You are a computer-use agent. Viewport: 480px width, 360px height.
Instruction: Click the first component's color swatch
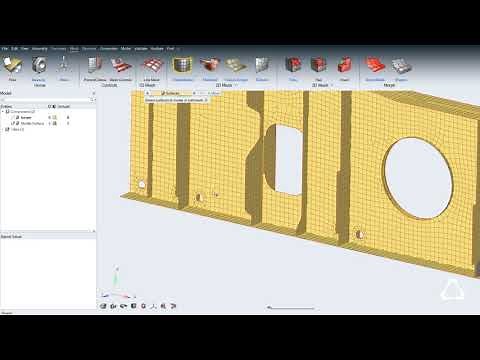tap(55, 117)
